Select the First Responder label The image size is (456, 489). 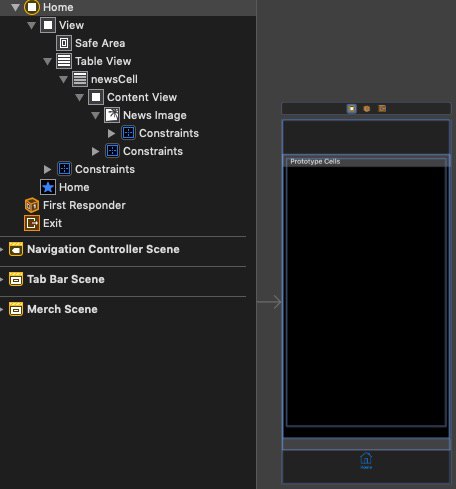84,205
